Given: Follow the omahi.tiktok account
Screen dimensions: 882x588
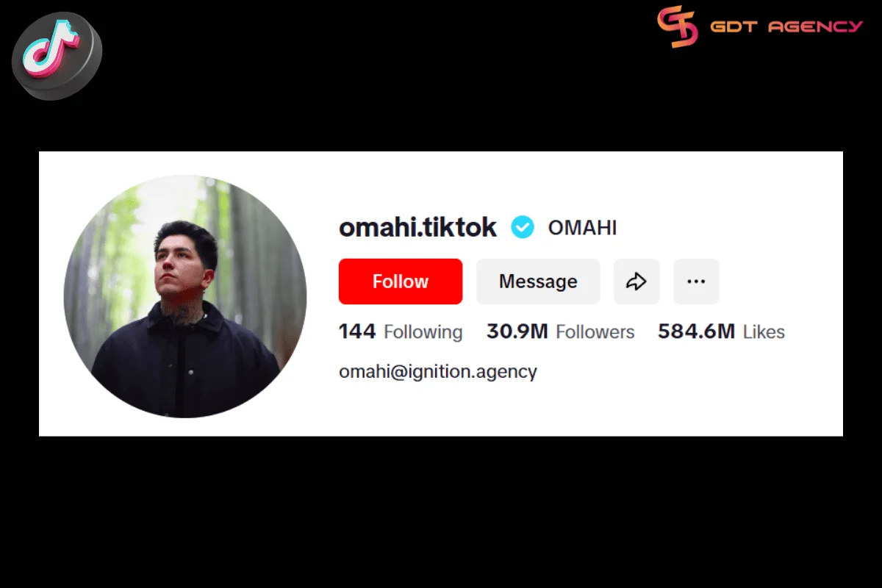Looking at the screenshot, I should coord(401,282).
